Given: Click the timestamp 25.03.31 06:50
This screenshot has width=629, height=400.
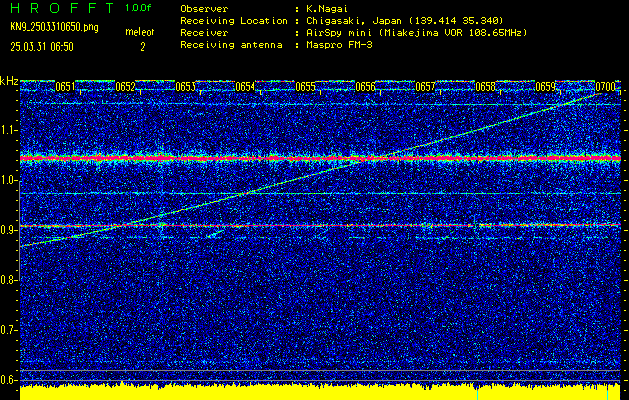Looking at the screenshot, I should 42,47.
